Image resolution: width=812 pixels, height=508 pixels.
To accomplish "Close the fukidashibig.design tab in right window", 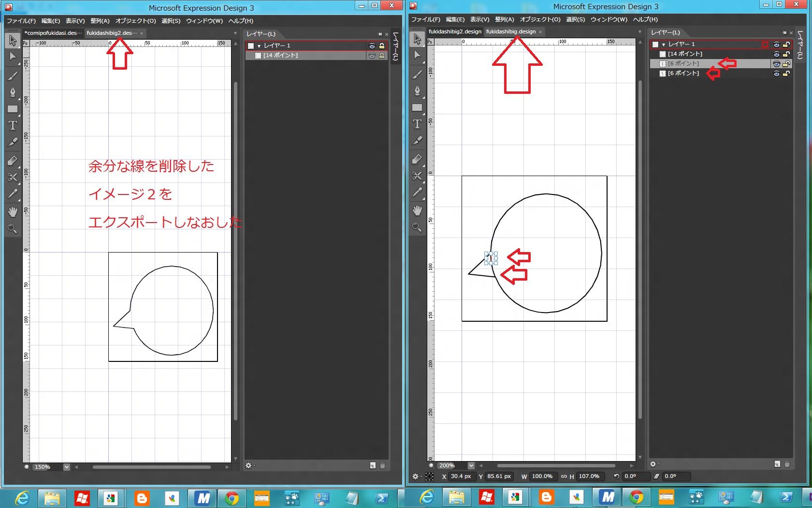I will pos(540,32).
